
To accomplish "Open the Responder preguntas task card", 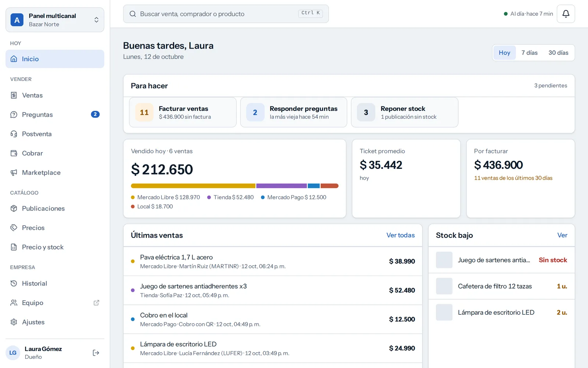I will [294, 112].
